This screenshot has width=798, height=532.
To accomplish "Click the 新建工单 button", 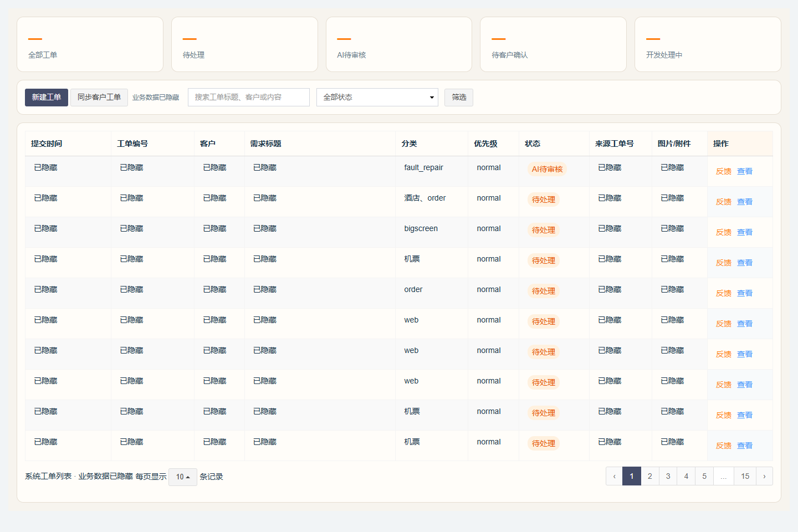I will (x=47, y=97).
